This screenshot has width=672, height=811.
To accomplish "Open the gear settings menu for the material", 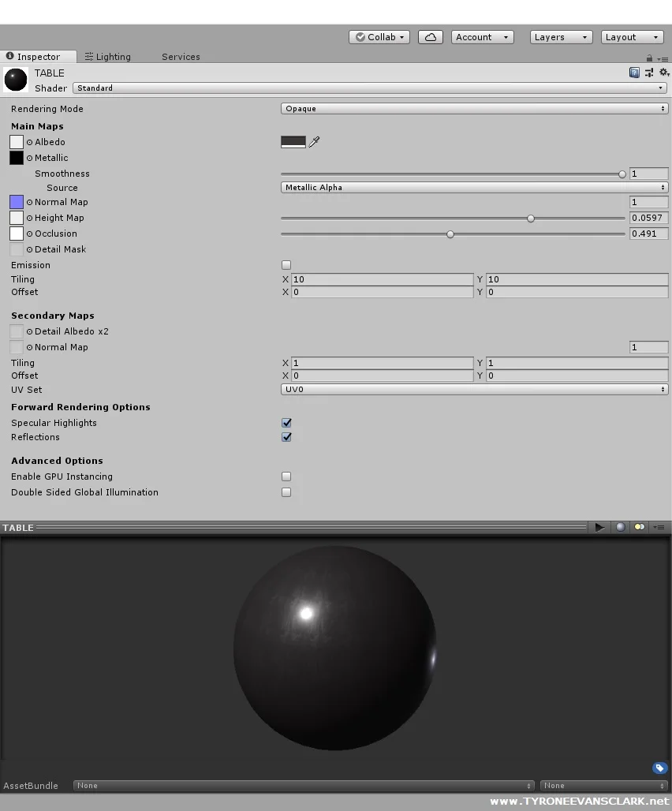I will [x=663, y=73].
